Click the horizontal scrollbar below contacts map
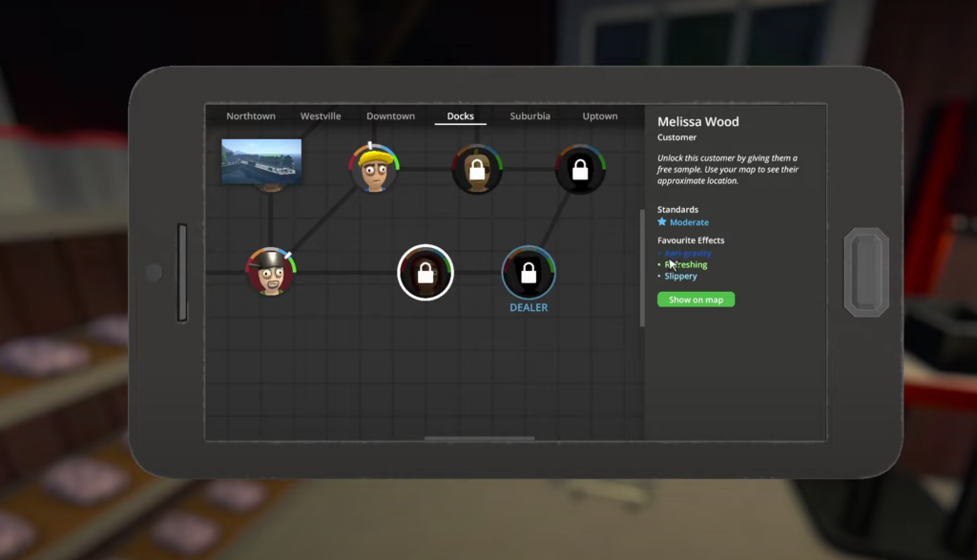 (479, 439)
